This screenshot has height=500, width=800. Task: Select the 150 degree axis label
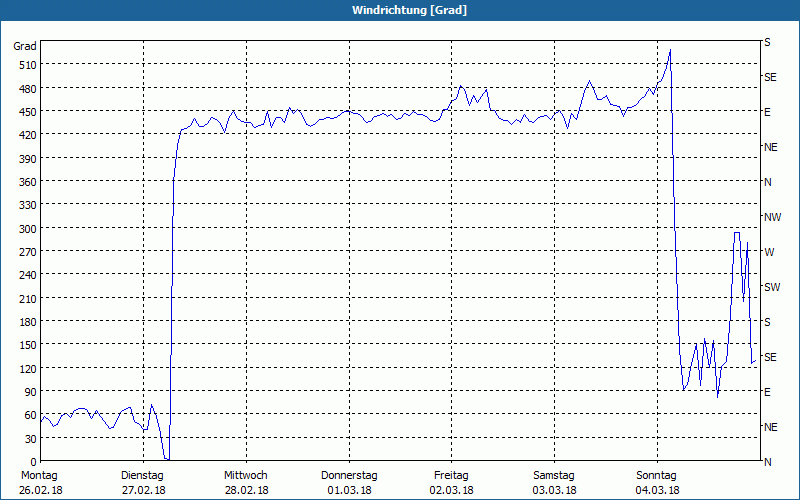(x=28, y=345)
